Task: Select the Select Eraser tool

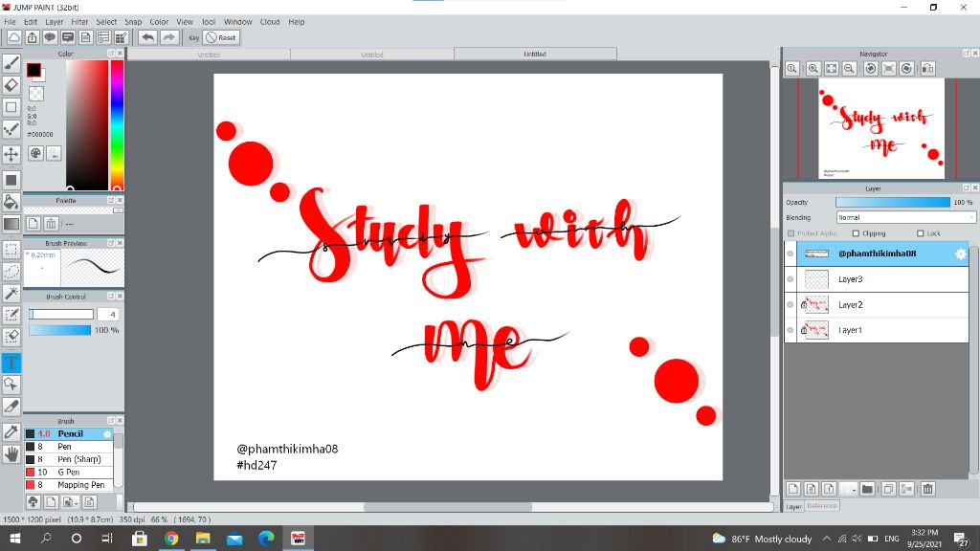Action: pos(11,337)
